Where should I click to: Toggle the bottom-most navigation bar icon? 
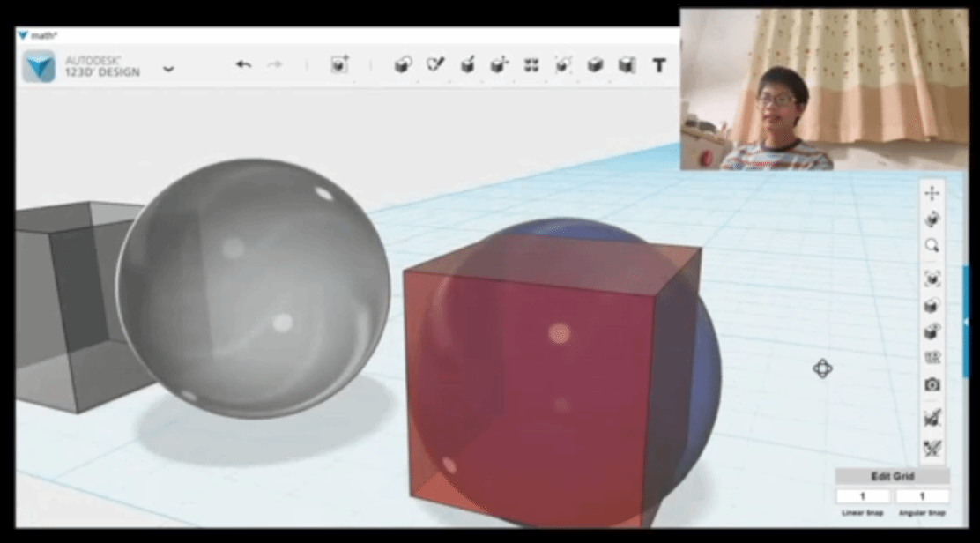pyautogui.click(x=932, y=448)
